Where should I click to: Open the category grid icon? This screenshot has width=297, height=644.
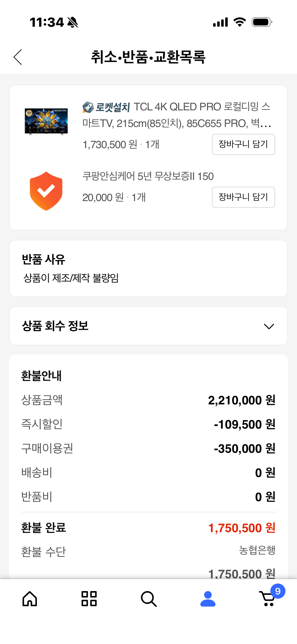pyautogui.click(x=89, y=598)
